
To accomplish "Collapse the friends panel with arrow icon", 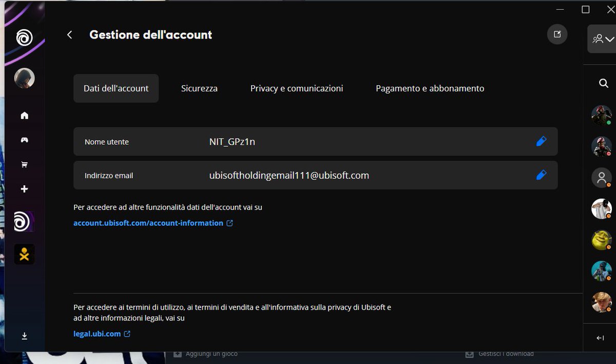I will tap(600, 338).
